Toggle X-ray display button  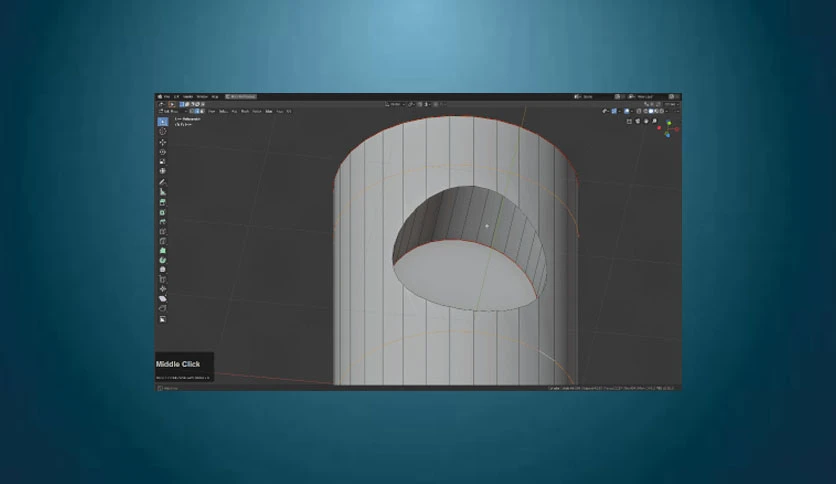pos(638,111)
